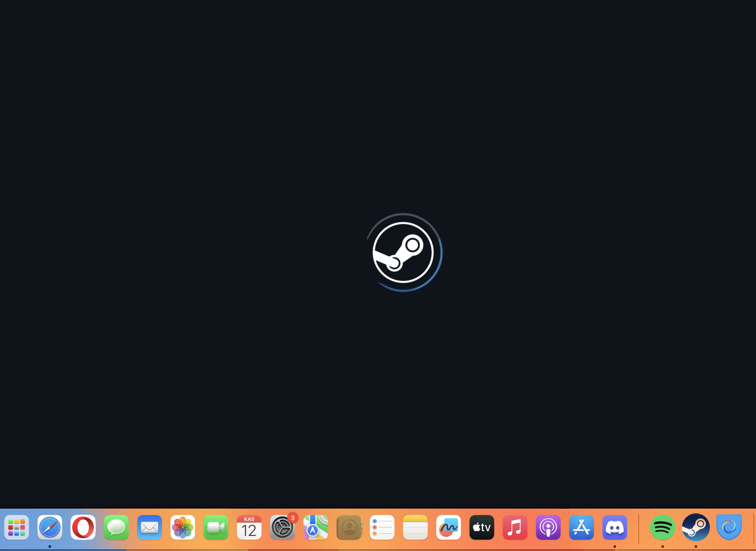
Task: Click the Steam icon in the Dock
Action: [x=696, y=527]
